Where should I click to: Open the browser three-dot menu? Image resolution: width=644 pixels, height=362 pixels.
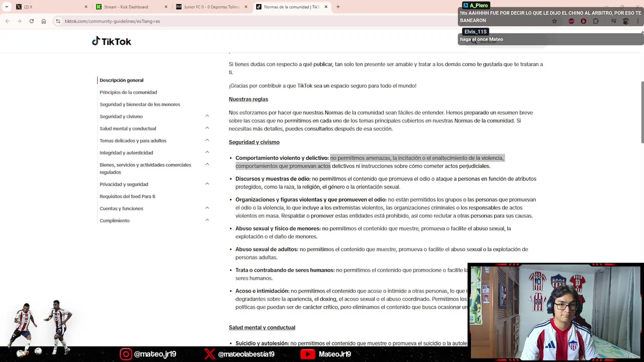[638, 21]
